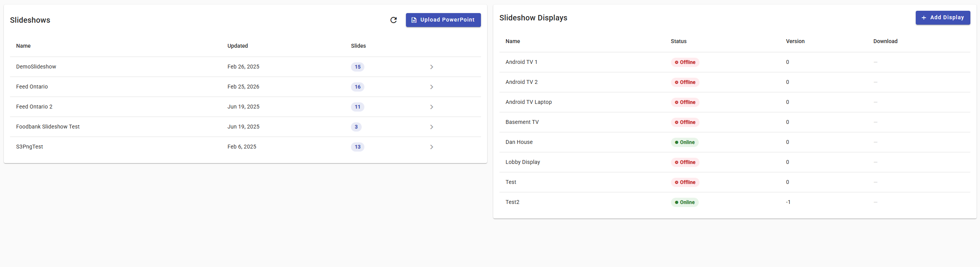Click the refresh slideshows icon
The image size is (980, 267).
coord(393,20)
